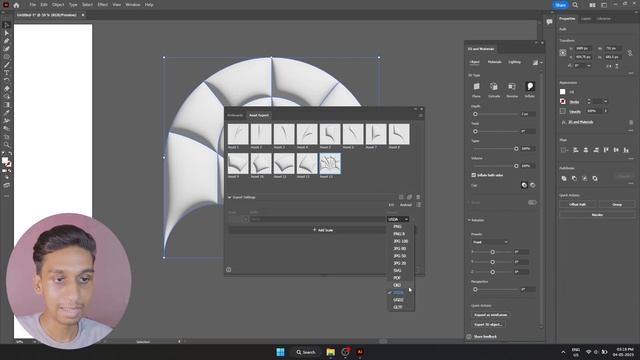The height and width of the screenshot is (360, 640).
Task: Click the constrain width and height proportions icon
Action: coord(630,53)
